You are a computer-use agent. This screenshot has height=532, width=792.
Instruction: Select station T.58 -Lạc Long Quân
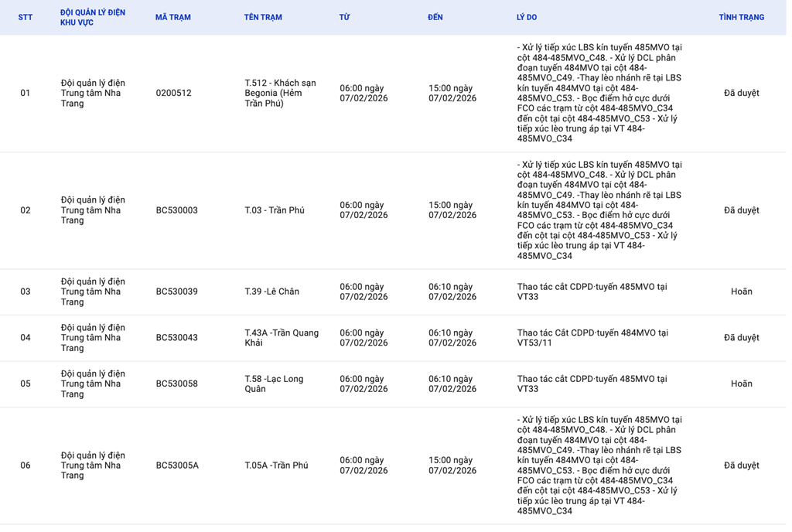pyautogui.click(x=274, y=384)
